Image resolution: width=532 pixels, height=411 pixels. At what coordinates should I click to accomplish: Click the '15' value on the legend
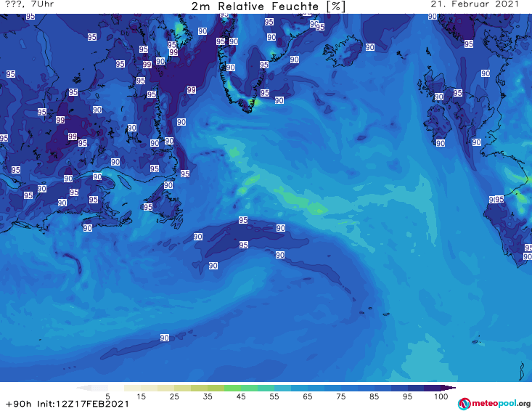coord(141,396)
